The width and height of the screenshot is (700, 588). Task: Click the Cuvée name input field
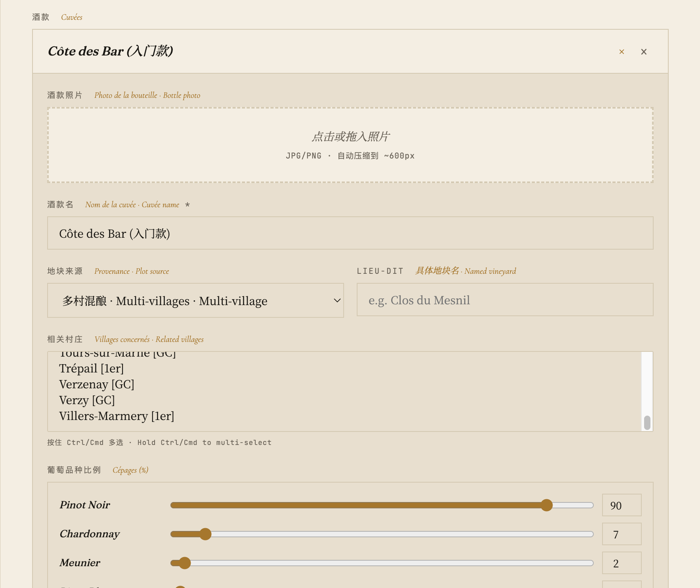350,233
